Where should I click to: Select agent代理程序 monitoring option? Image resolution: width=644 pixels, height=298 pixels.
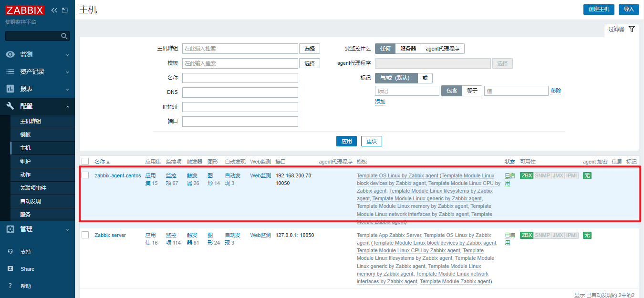(x=443, y=49)
